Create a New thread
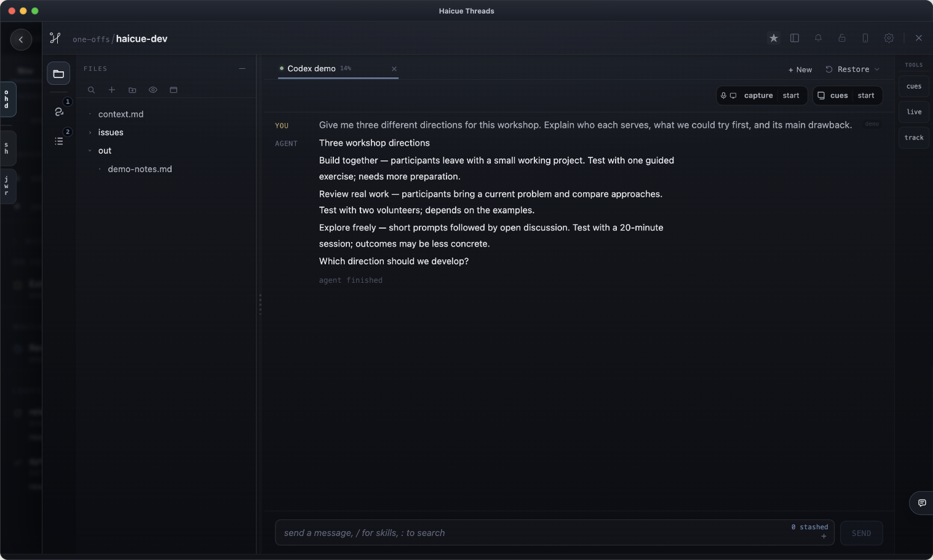The height and width of the screenshot is (560, 933). click(x=800, y=69)
